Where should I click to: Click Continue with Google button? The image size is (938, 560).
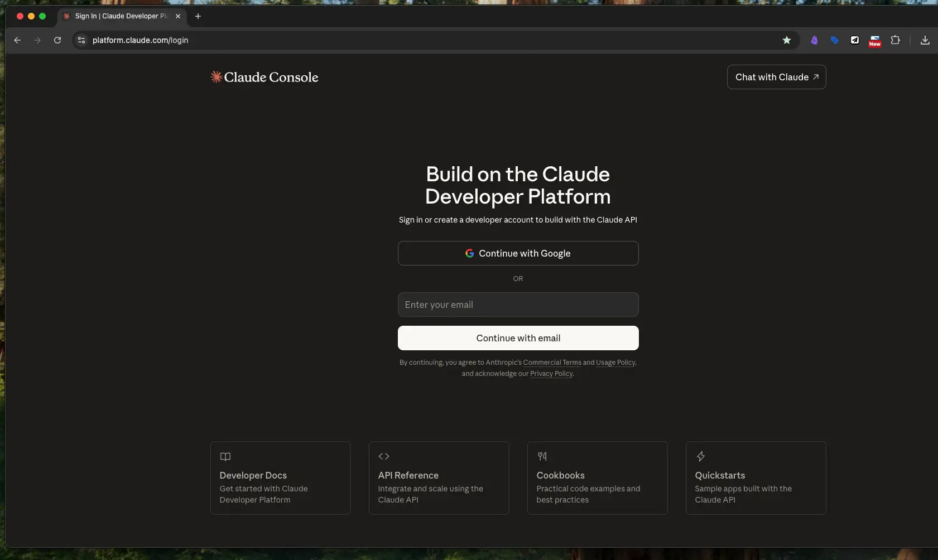click(x=518, y=253)
